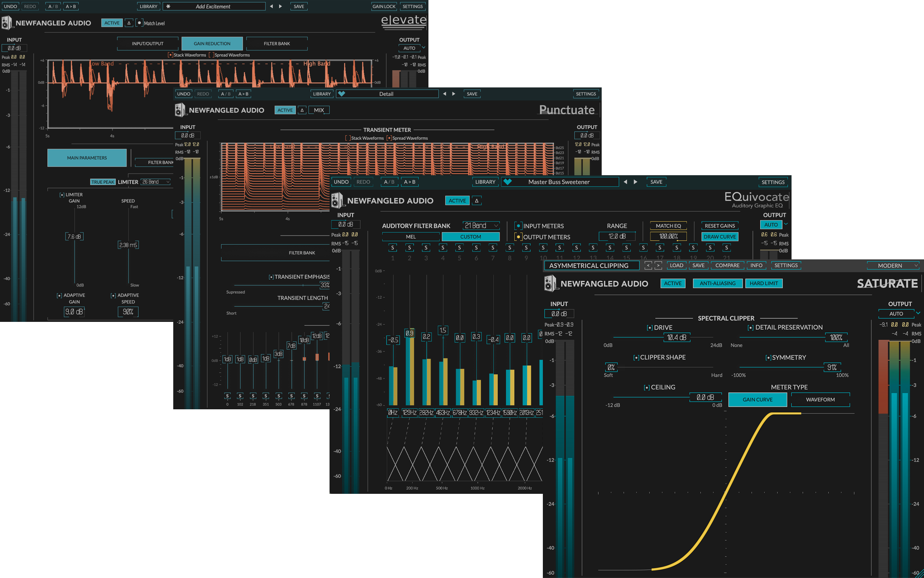Image resolution: width=924 pixels, height=578 pixels.
Task: Click Newfangled Audio speaker logo in Punctuate
Action: [180, 110]
